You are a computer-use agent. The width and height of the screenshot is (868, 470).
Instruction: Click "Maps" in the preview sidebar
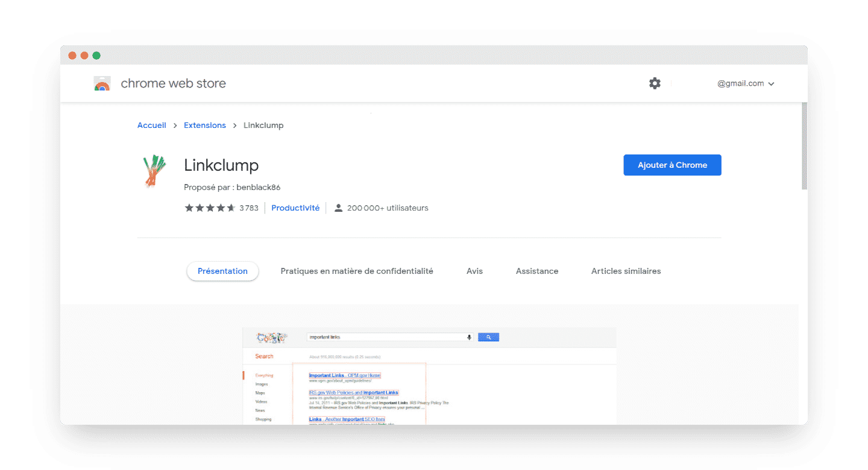tap(260, 393)
